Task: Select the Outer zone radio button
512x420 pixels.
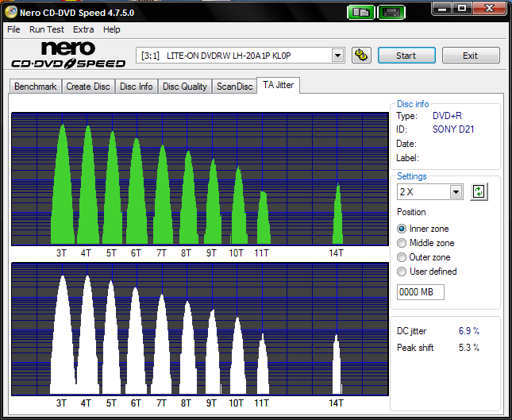Action: pos(402,257)
